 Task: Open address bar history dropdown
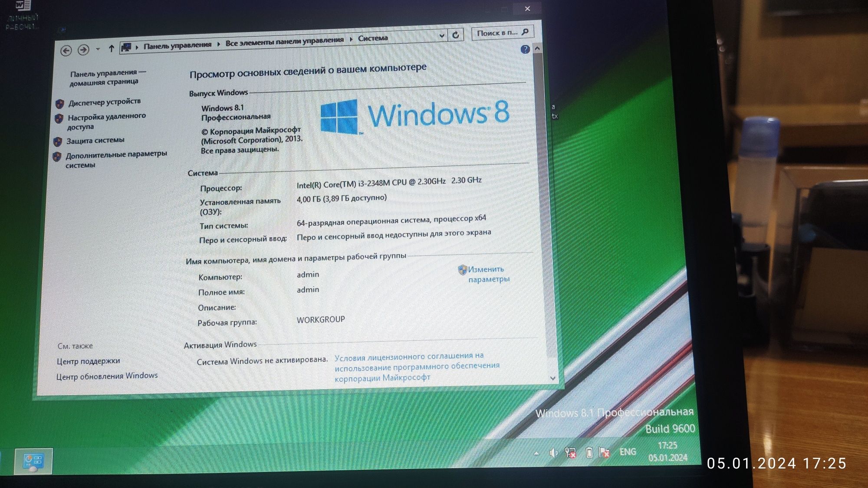point(442,36)
